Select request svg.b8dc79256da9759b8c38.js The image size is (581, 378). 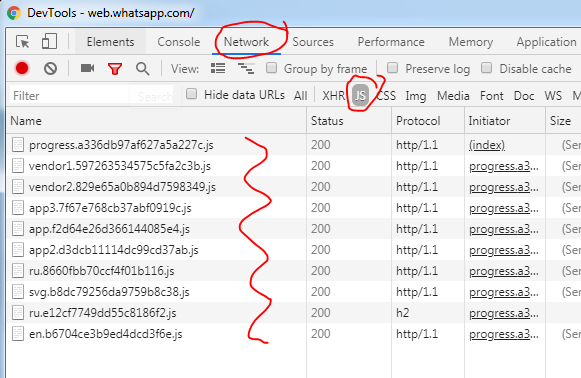[109, 292]
